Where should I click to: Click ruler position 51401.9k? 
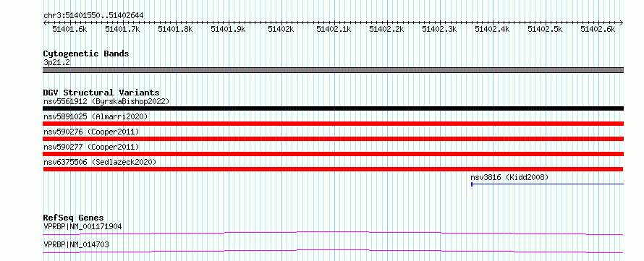229,29
